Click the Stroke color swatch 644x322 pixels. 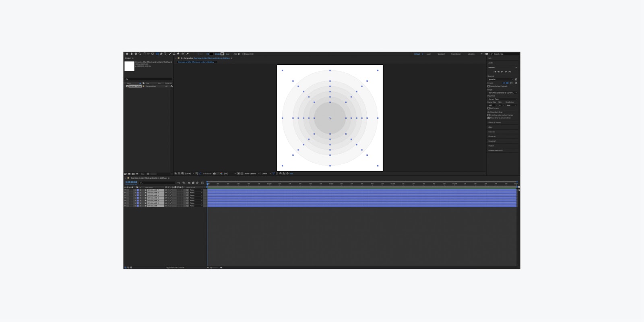[222, 54]
